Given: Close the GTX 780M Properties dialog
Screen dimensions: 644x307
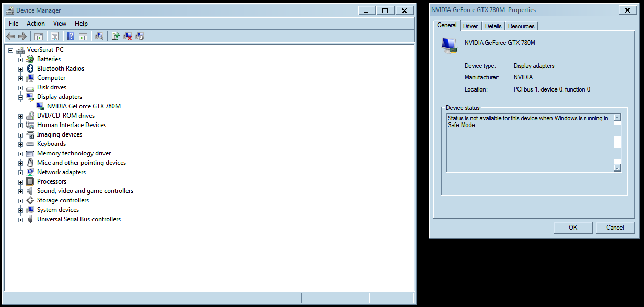Looking at the screenshot, I should point(627,10).
